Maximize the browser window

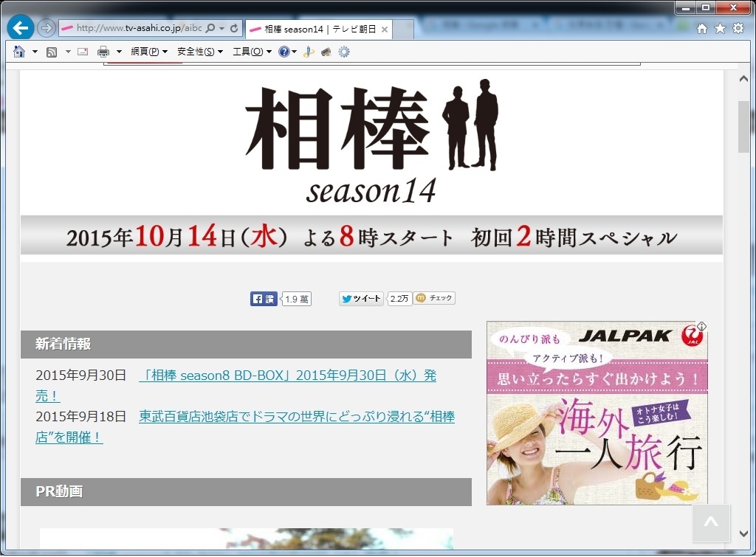point(706,7)
